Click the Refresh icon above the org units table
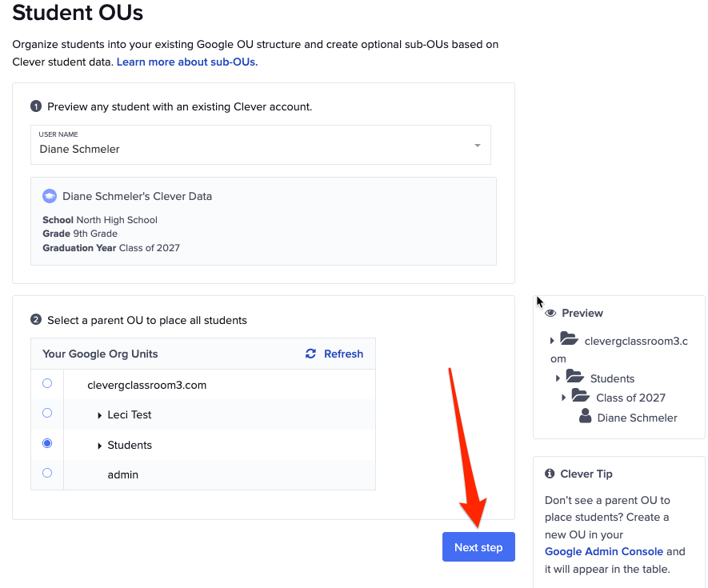Screen dimensions: 708x588 (x=311, y=354)
